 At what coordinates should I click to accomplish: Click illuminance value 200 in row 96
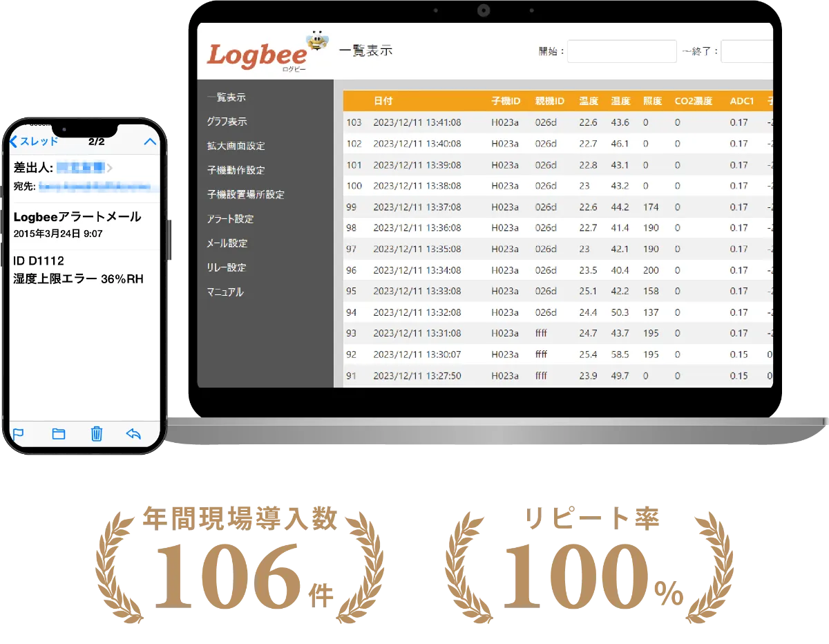pos(651,270)
